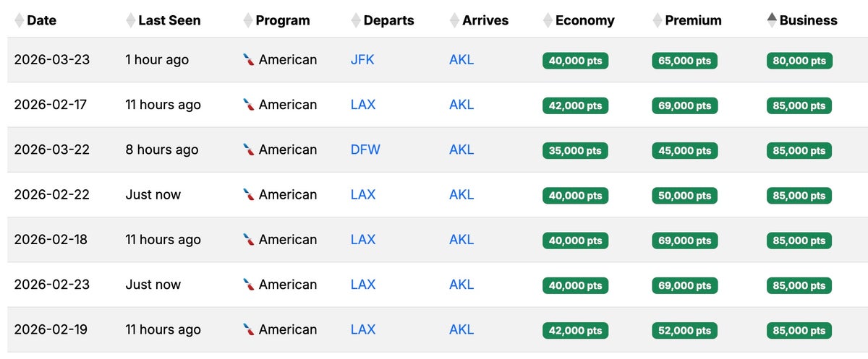The image size is (868, 359).
Task: Click American Airlines logo in the JFK row
Action: tap(249, 60)
